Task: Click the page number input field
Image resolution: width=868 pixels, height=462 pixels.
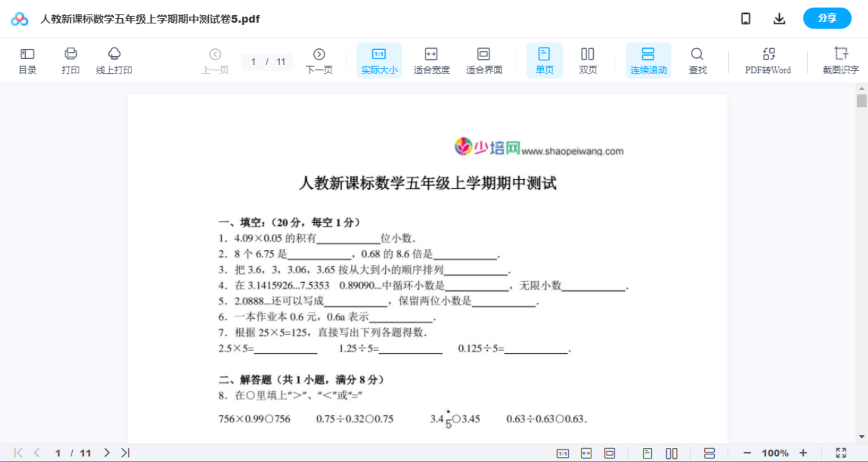Action: (254, 62)
